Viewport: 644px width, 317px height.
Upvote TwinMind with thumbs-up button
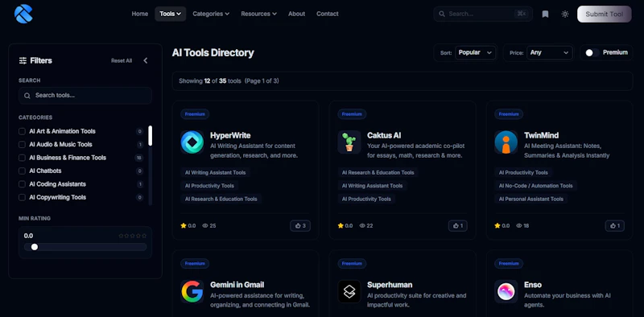coord(615,226)
